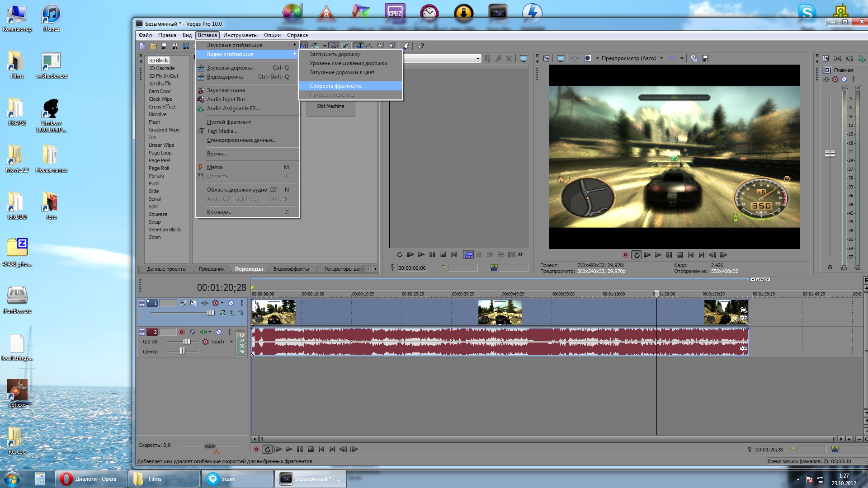The image size is (868, 488).
Task: Mute audio track 2
Action: [219, 332]
